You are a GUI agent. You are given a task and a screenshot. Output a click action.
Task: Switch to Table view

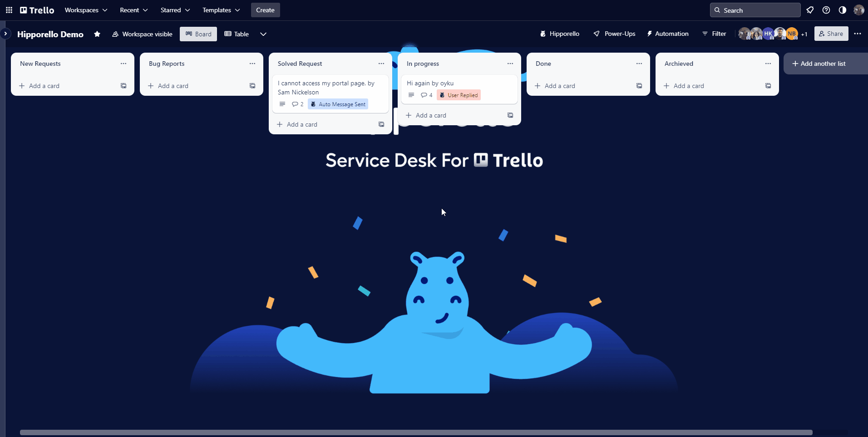pyautogui.click(x=237, y=34)
